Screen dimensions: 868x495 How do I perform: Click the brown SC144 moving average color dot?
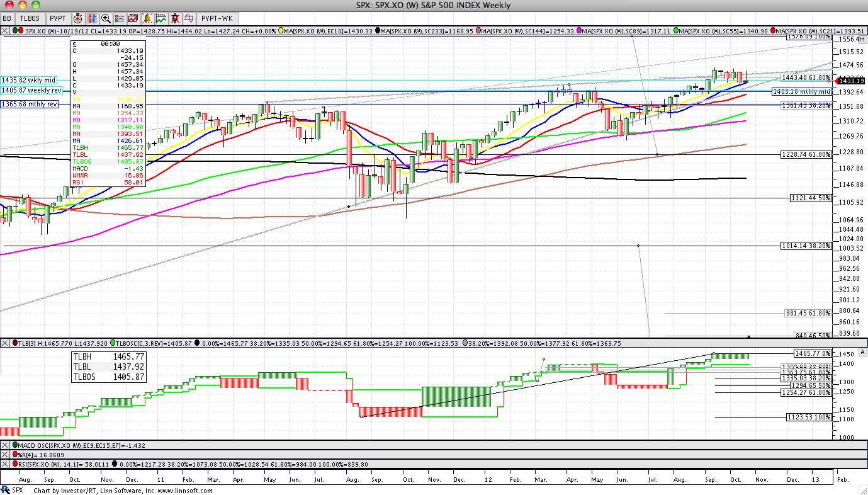point(480,31)
